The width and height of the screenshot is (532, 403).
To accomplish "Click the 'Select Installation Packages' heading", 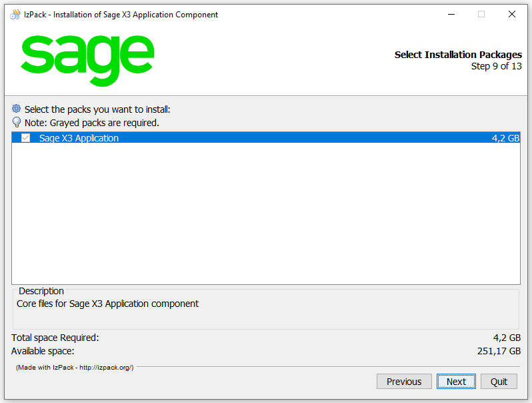I will [x=458, y=55].
